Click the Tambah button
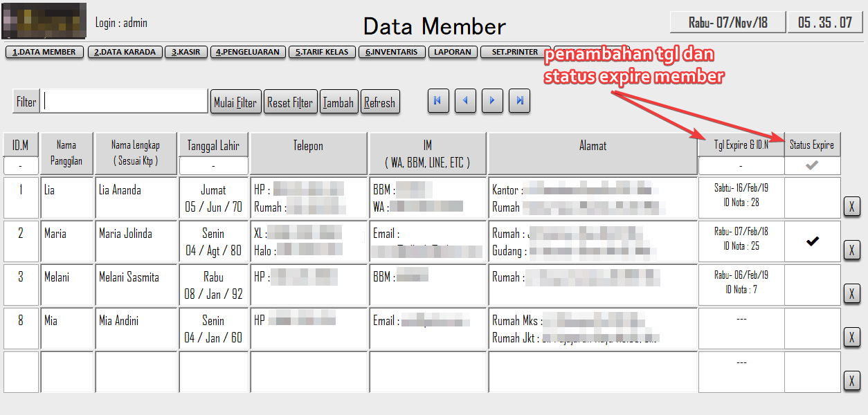Image resolution: width=868 pixels, height=415 pixels. click(338, 102)
